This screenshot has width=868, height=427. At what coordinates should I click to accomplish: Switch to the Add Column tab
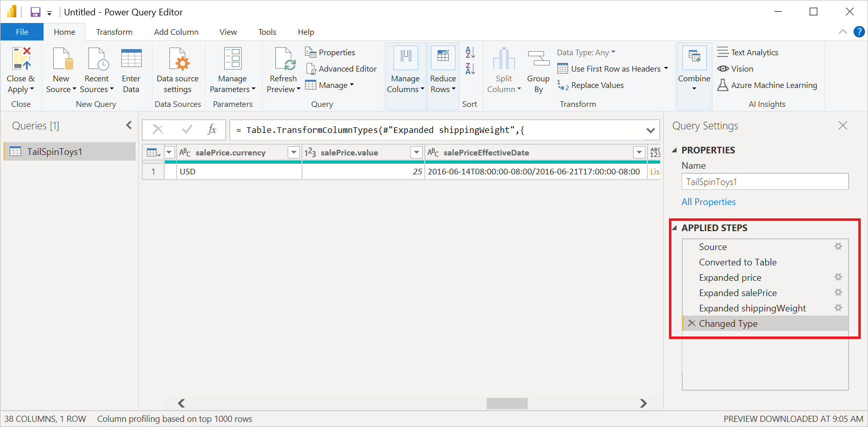176,32
